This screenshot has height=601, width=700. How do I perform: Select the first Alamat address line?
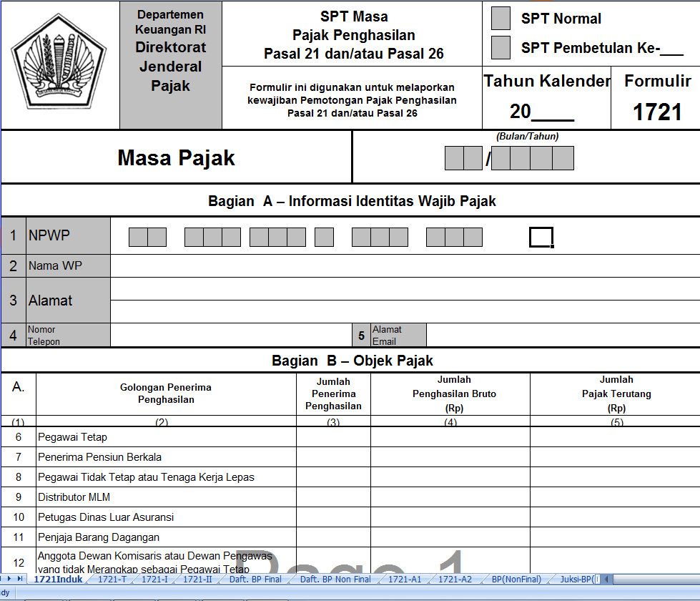[405, 288]
